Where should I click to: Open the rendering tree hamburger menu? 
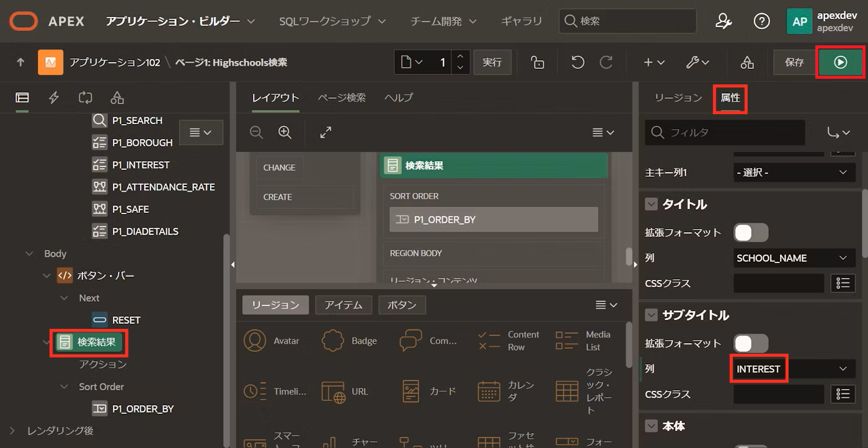click(201, 132)
